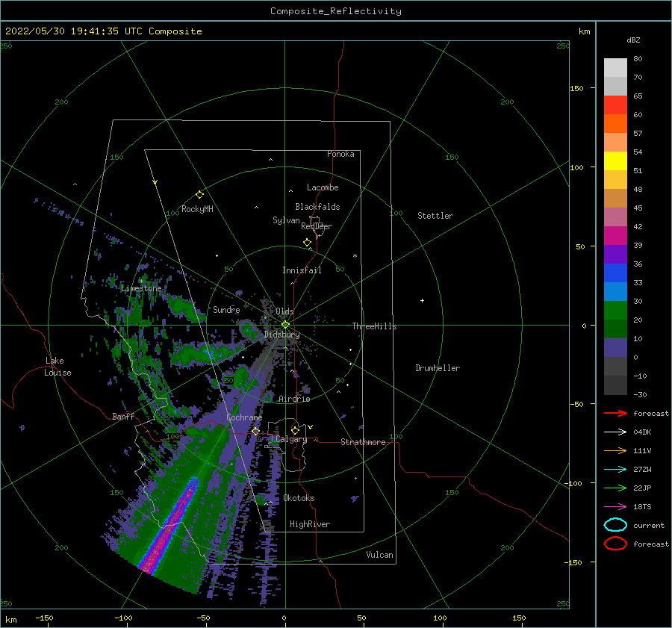Screen dimensions: 672x628
Task: Click the HighRiver town label
Action: pyautogui.click(x=310, y=524)
